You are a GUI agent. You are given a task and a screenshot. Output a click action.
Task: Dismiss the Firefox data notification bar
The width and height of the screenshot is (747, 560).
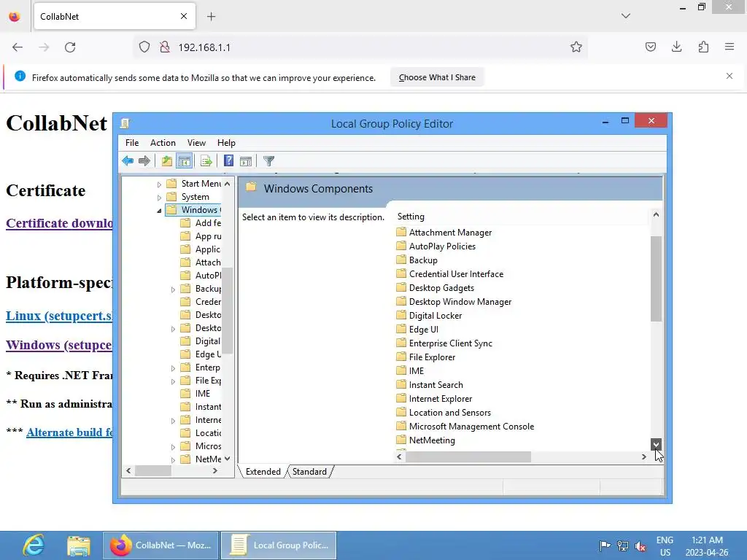click(x=729, y=76)
